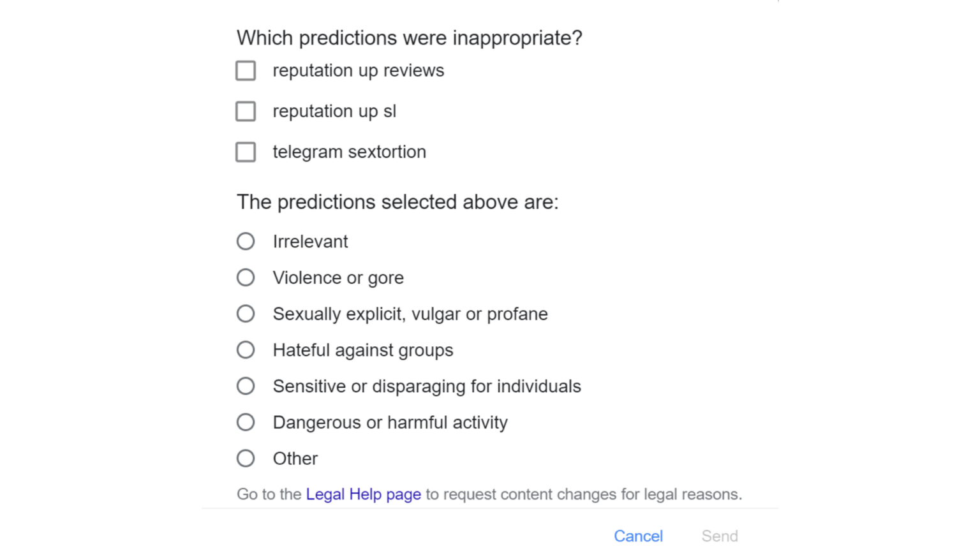Select "Hateful against groups"
This screenshot has width=980, height=551.
click(x=246, y=349)
